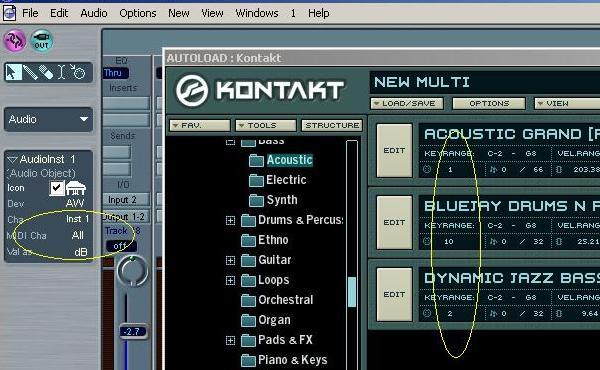Click voices icon in Bluejay Drums row
This screenshot has width=600, height=370.
point(494,241)
